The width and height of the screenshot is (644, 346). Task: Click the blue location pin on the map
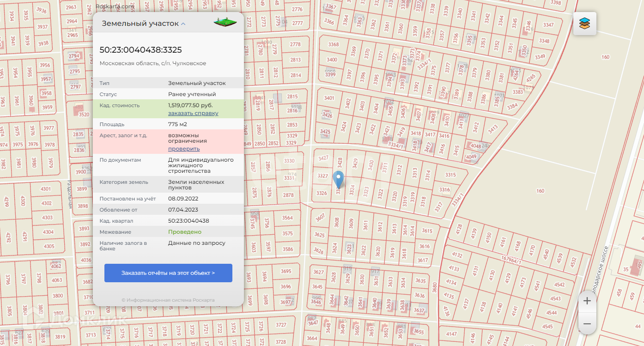[x=339, y=179]
